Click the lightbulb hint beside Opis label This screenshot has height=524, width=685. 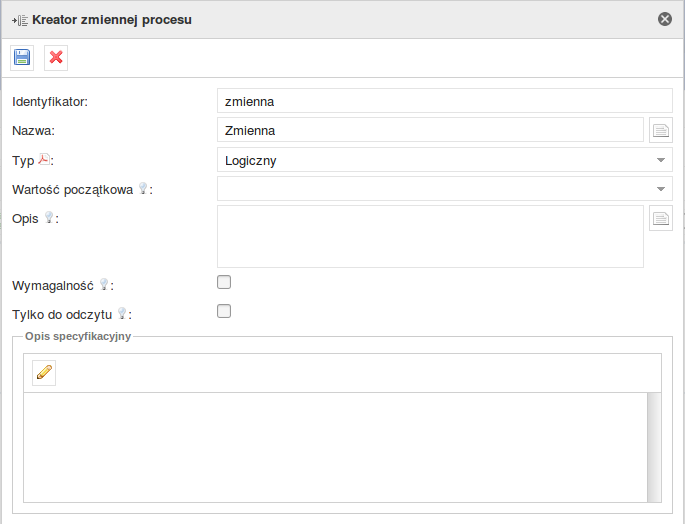[x=49, y=217]
